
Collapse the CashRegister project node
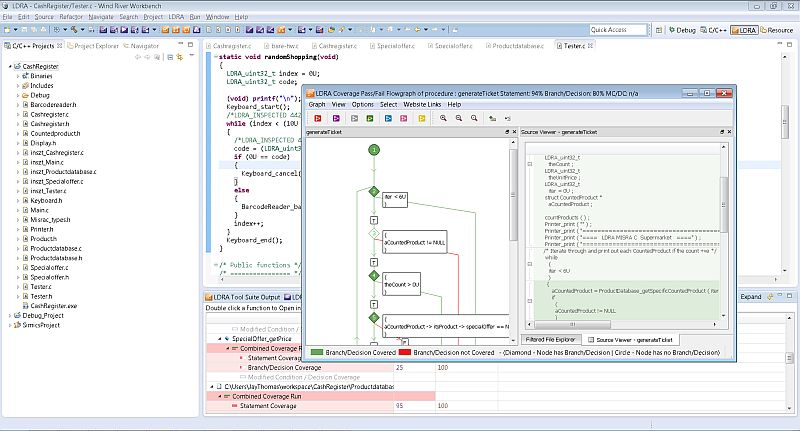10,66
